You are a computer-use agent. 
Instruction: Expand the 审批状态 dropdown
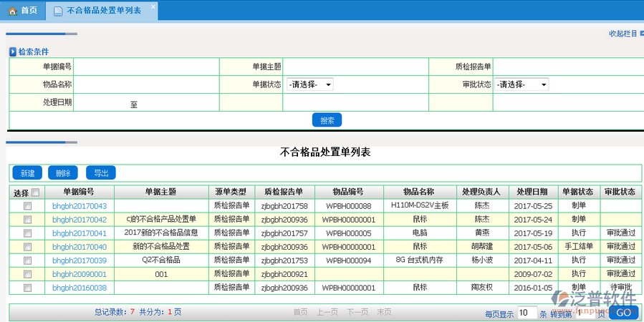point(521,84)
